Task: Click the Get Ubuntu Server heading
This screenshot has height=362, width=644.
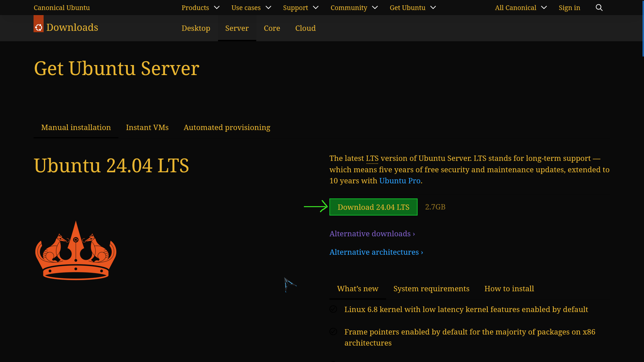Action: [x=116, y=68]
